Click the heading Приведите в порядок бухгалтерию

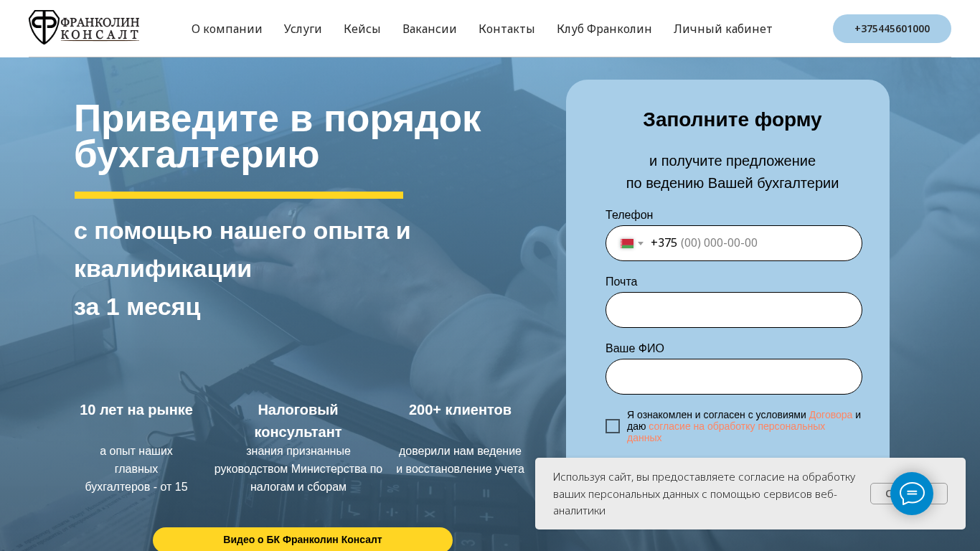coord(278,136)
